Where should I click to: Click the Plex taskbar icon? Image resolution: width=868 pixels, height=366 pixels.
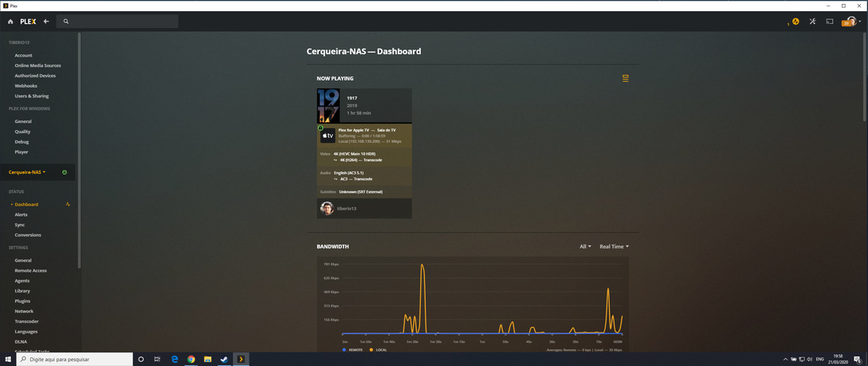(x=241, y=359)
